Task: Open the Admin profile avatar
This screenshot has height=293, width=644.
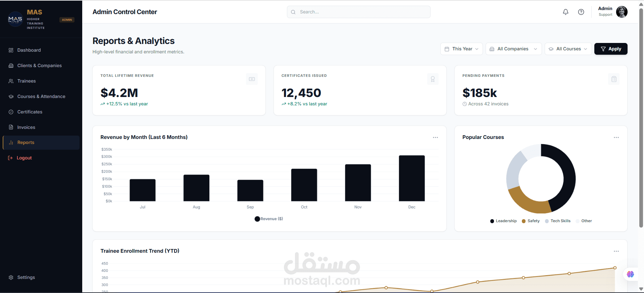Action: [622, 12]
